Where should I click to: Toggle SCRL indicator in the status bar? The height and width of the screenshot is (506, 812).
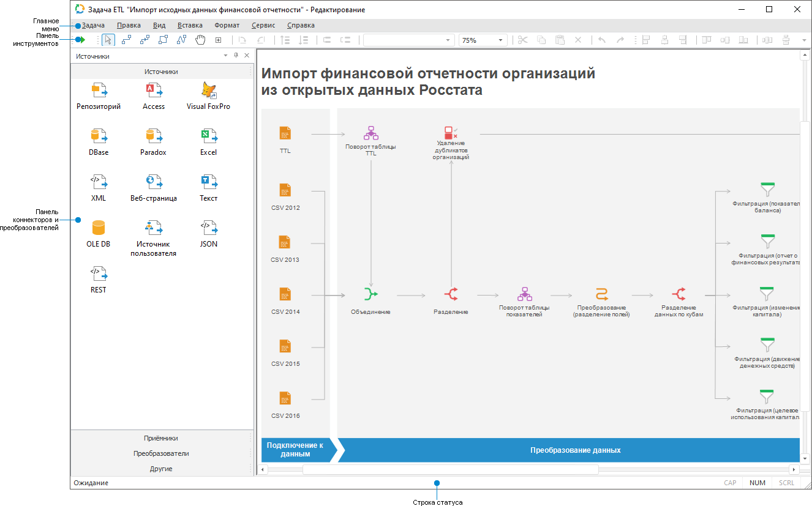(x=786, y=483)
